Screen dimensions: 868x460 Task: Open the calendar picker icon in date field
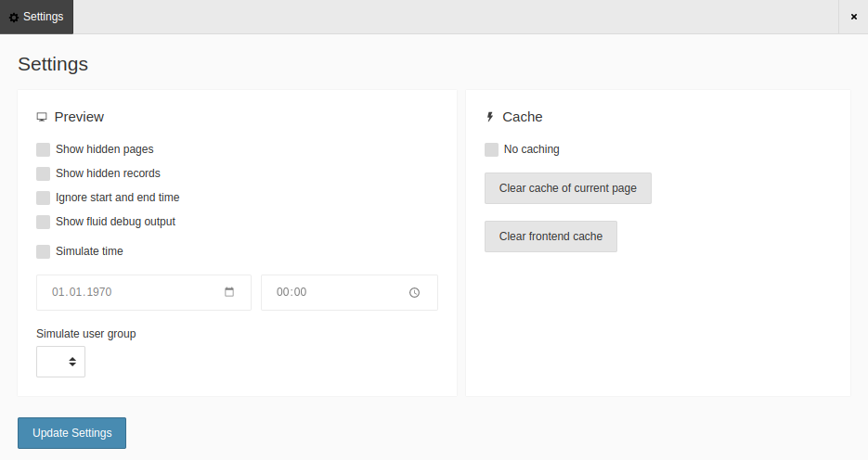[229, 292]
